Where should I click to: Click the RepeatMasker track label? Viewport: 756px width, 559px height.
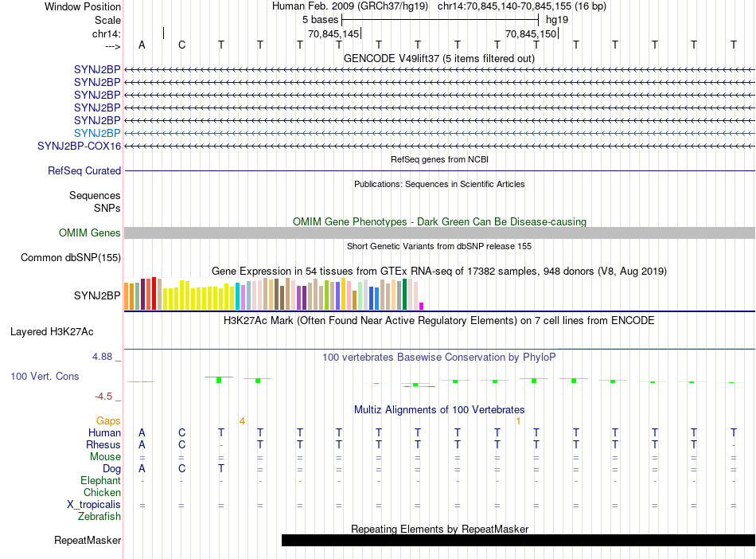(x=88, y=540)
